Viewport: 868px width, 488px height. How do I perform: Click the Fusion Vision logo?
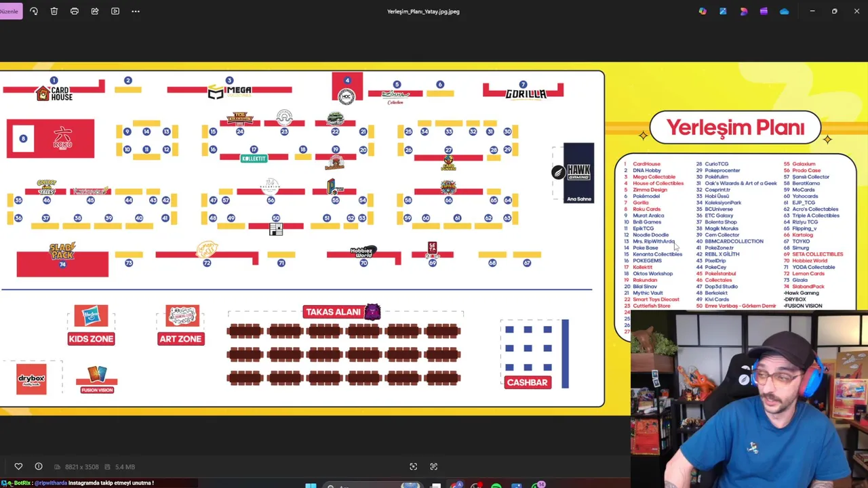coord(97,380)
